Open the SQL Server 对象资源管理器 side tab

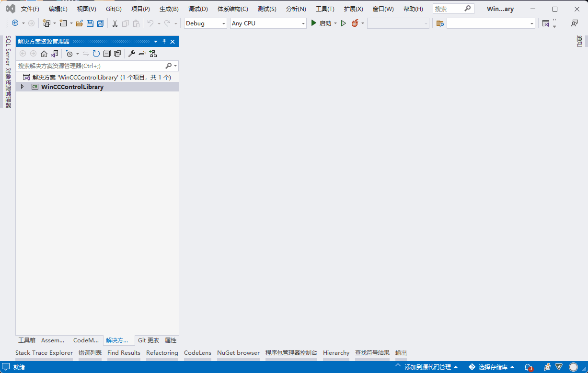8,72
